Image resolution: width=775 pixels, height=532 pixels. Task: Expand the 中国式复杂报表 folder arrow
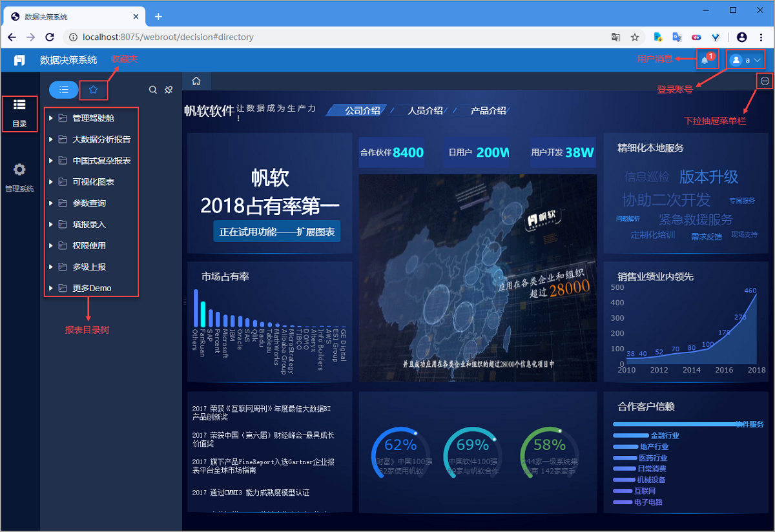51,161
